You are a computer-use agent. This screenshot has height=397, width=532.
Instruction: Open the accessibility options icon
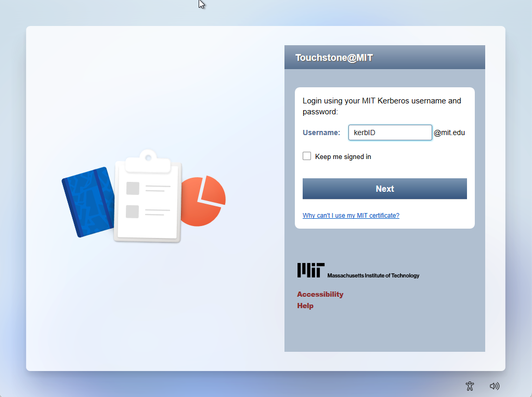point(470,386)
